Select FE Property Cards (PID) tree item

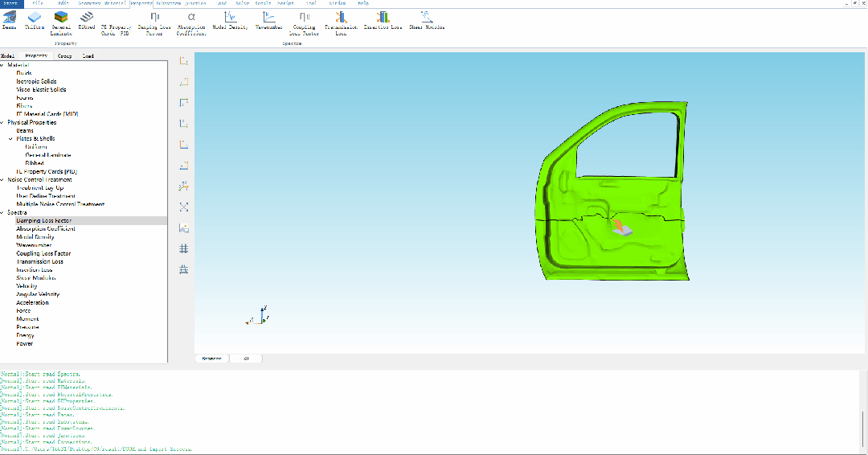47,171
